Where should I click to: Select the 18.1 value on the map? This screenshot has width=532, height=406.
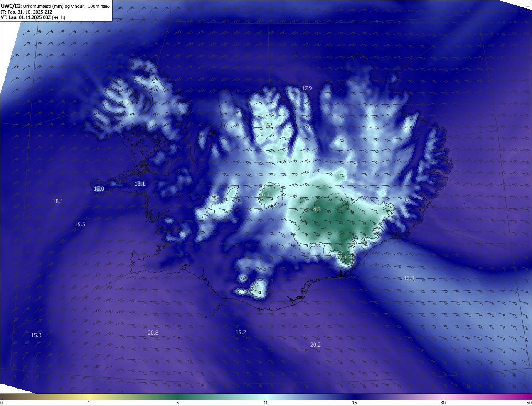point(58,201)
